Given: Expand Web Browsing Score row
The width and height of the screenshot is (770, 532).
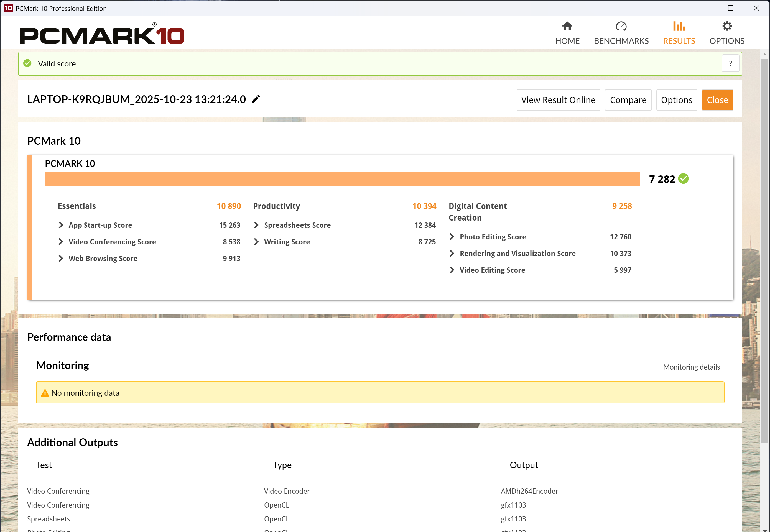Looking at the screenshot, I should (x=61, y=259).
